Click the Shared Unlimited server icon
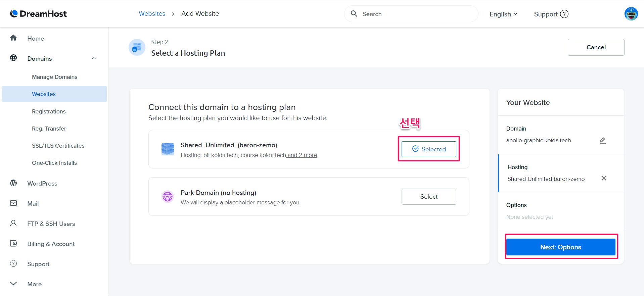The image size is (644, 296). tap(168, 149)
